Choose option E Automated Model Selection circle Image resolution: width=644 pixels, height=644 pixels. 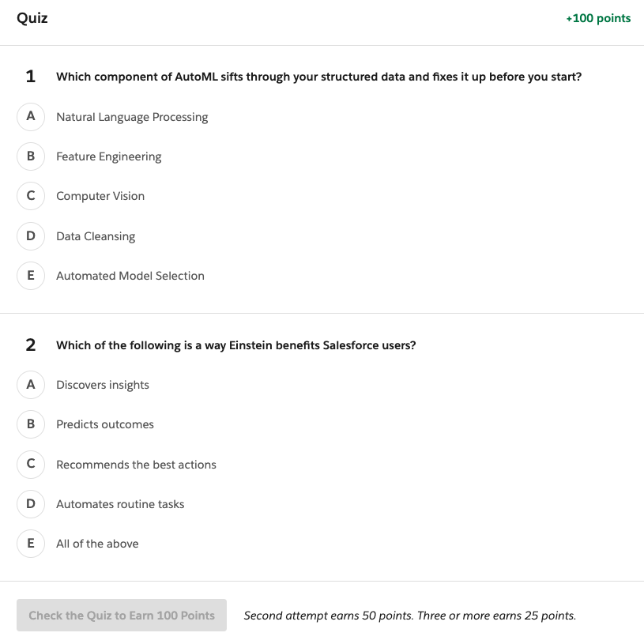(x=31, y=275)
